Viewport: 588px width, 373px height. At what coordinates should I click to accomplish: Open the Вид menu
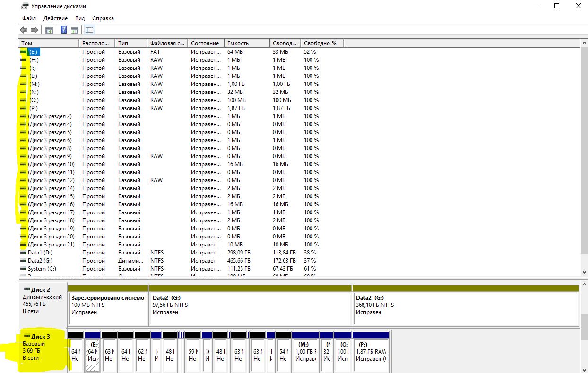tap(80, 18)
